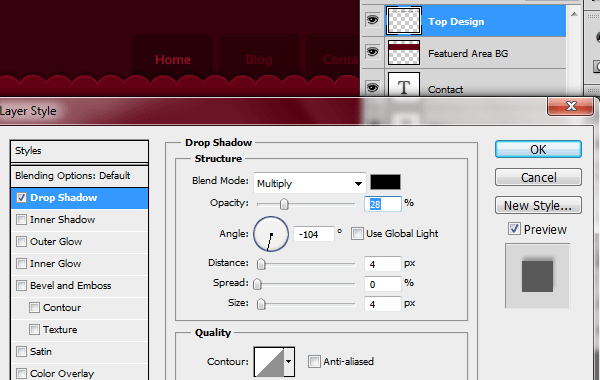This screenshot has width=600, height=380.
Task: Enable the Outer Glow effect
Action: 21,241
